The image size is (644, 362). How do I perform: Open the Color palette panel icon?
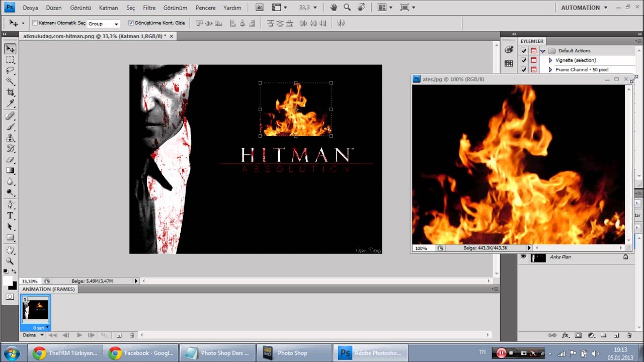(x=509, y=50)
